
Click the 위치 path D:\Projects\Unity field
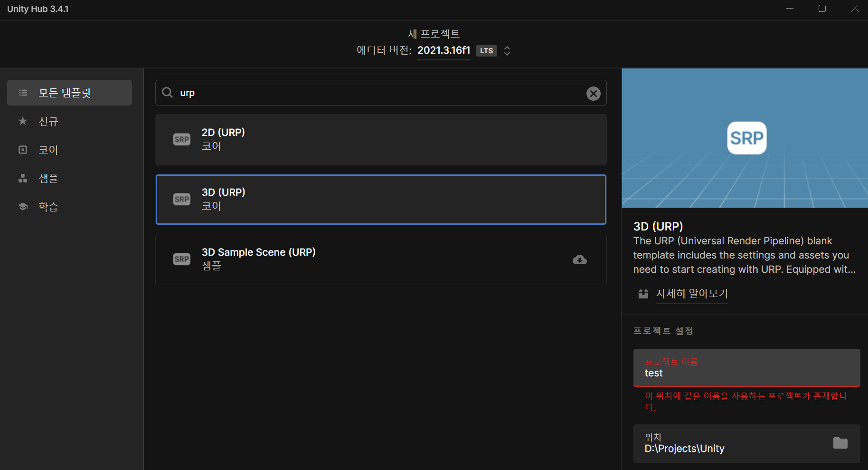[747, 443]
